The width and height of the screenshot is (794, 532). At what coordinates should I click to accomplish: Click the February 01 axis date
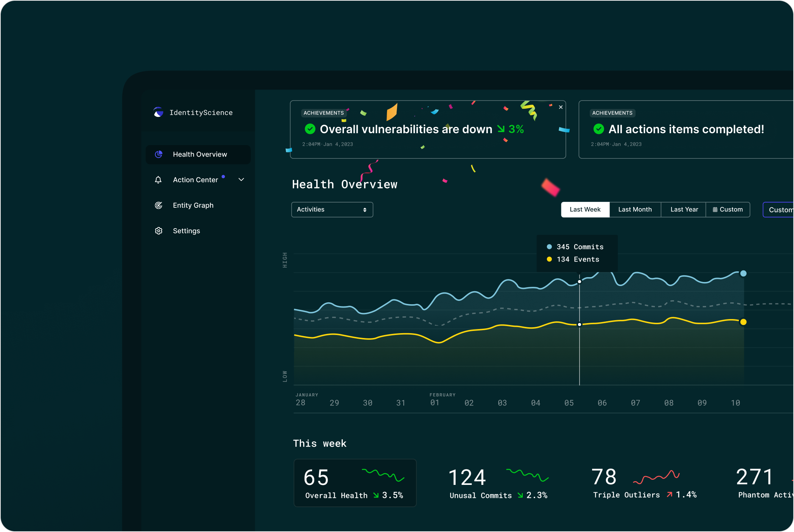[x=435, y=403]
